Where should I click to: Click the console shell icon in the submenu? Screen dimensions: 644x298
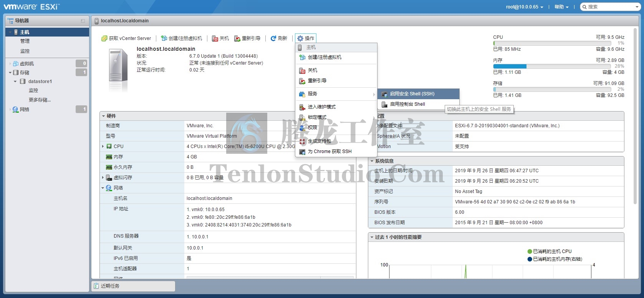[384, 104]
